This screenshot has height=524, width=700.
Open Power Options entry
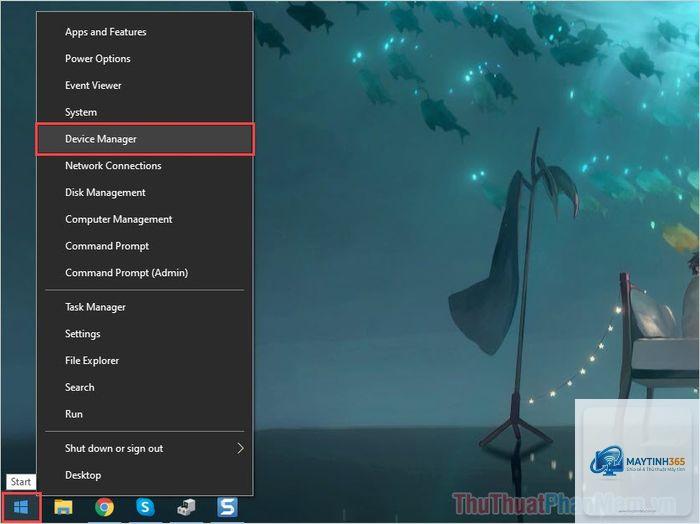tap(145, 58)
